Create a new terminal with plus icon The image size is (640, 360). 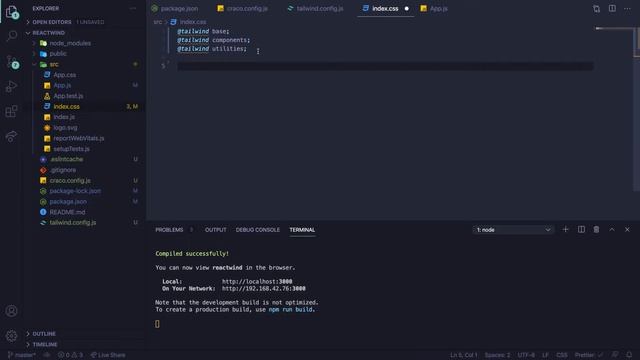[x=565, y=229]
